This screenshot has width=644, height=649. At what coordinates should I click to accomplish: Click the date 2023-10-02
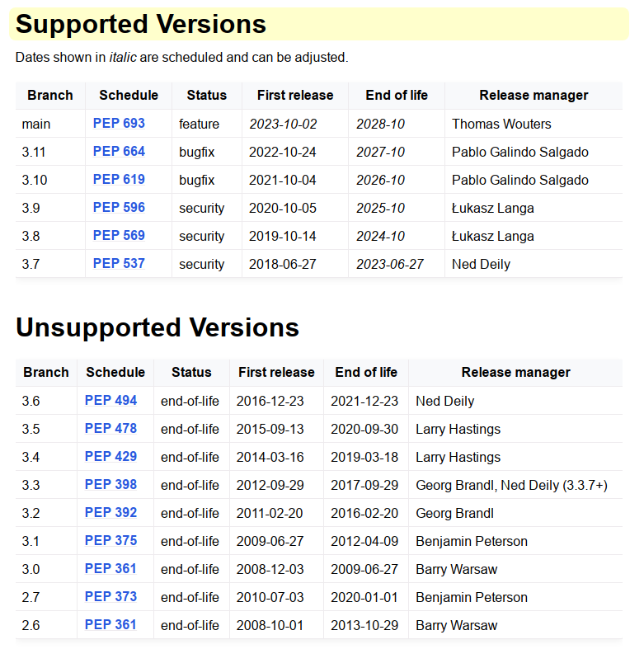click(283, 124)
